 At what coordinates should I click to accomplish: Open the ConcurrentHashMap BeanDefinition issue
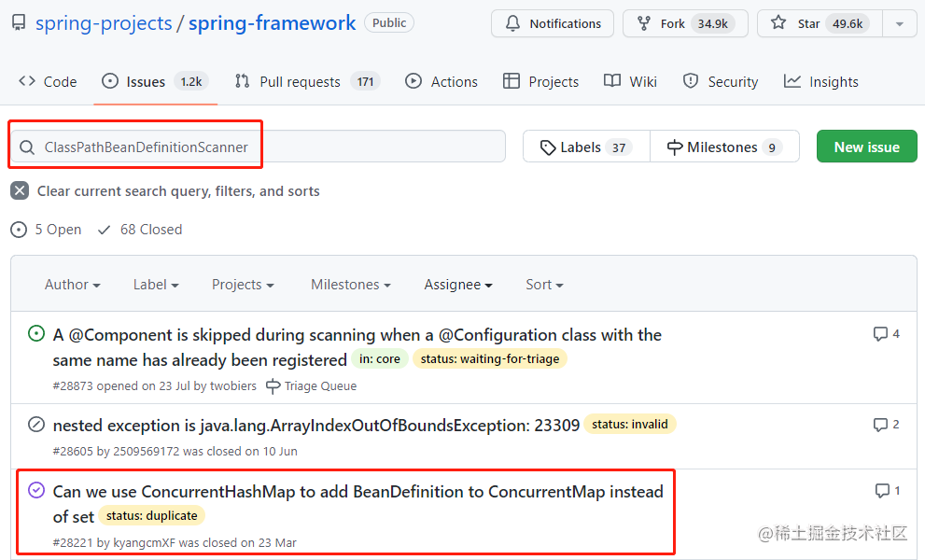coord(358,503)
